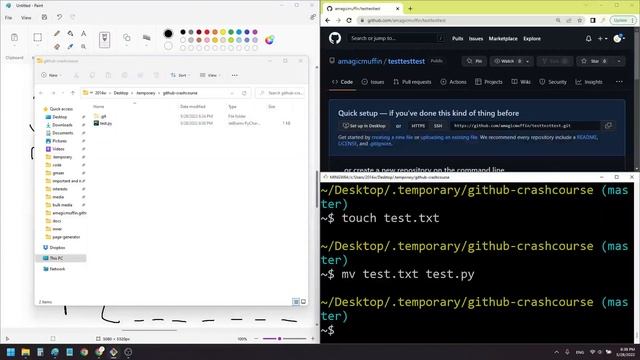The height and width of the screenshot is (360, 640).
Task: Open File Explorer See more options
Action: [234, 75]
